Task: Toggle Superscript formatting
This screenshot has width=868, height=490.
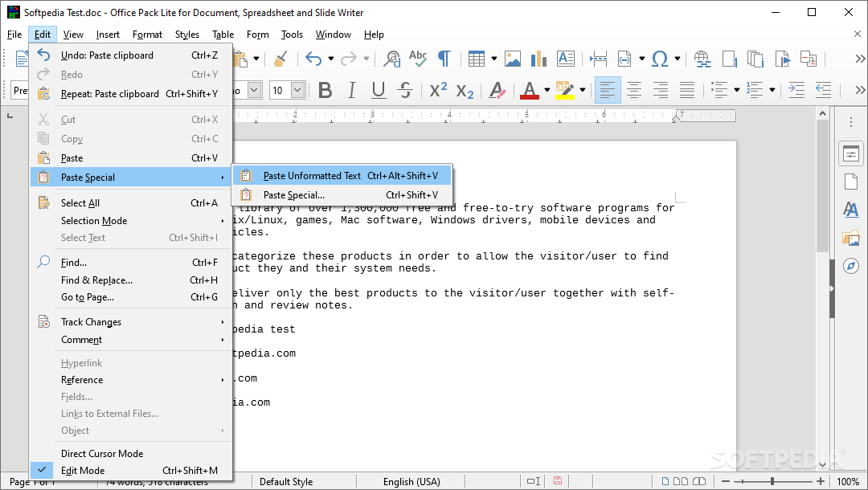Action: point(439,90)
